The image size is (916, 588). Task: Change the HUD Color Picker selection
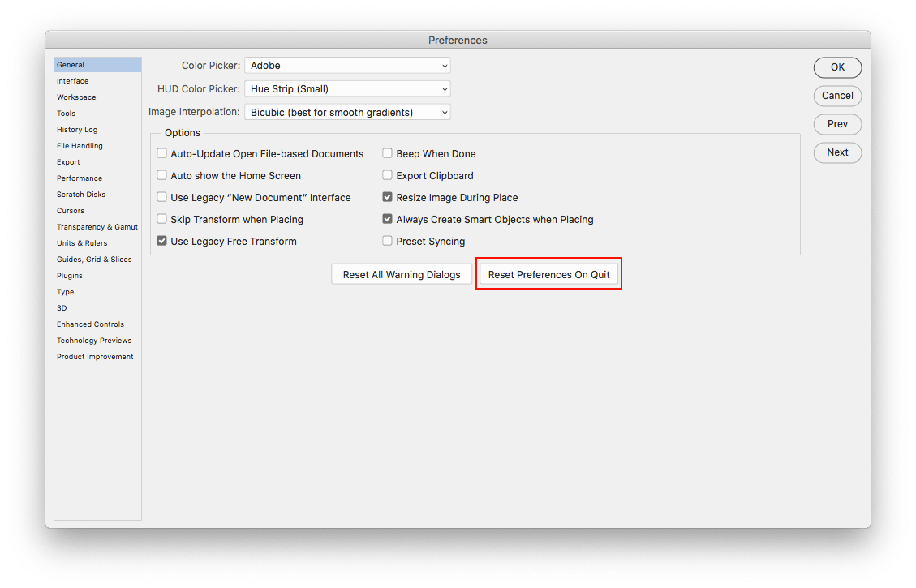(x=347, y=88)
